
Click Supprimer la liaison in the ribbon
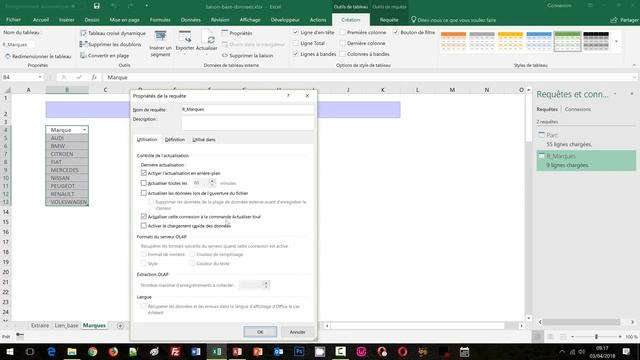tap(247, 56)
